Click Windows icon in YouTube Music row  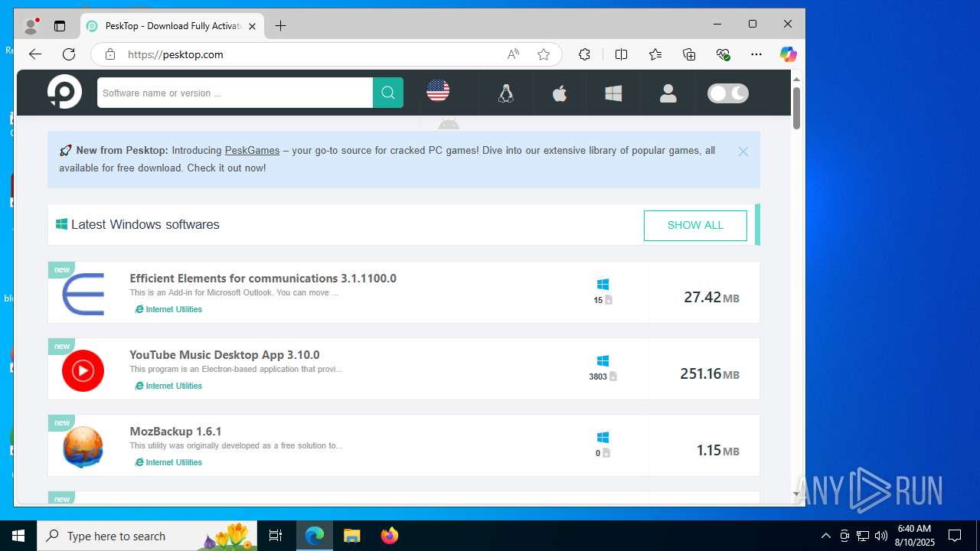pos(603,360)
